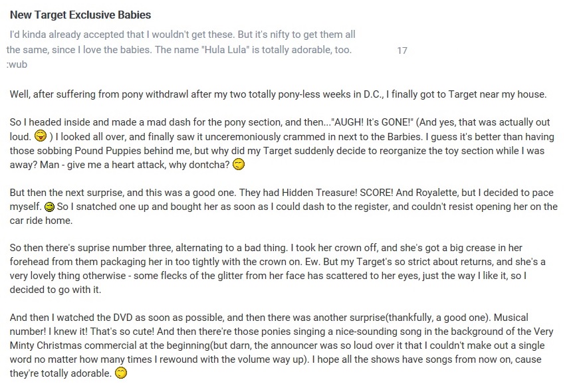581x392 pixels.
Task: Click the winking emoji after "myself."
Action: pos(49,207)
